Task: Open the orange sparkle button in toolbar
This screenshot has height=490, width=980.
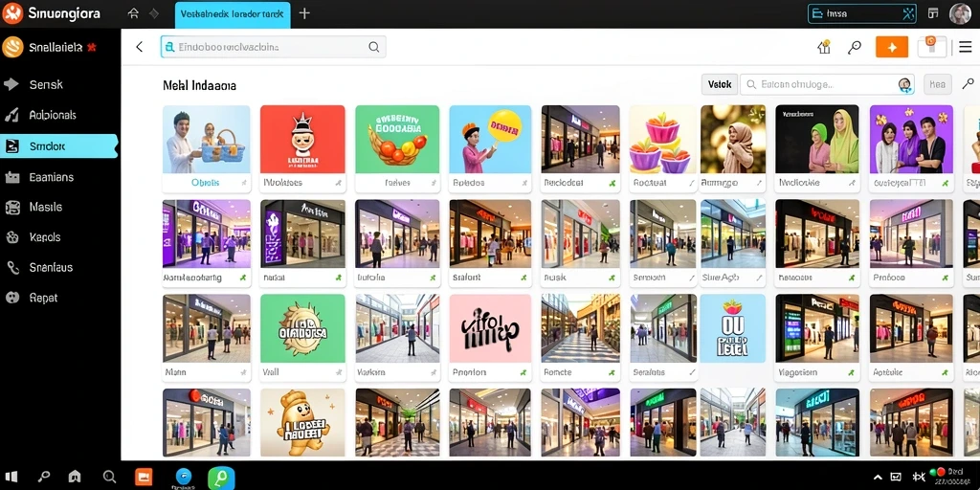Action: click(892, 47)
